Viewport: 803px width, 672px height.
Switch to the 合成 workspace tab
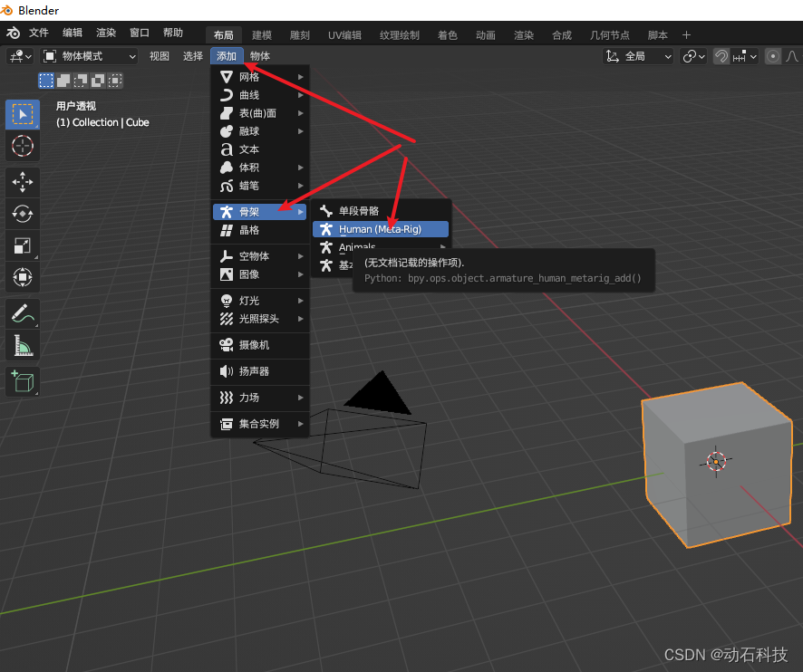pos(562,35)
